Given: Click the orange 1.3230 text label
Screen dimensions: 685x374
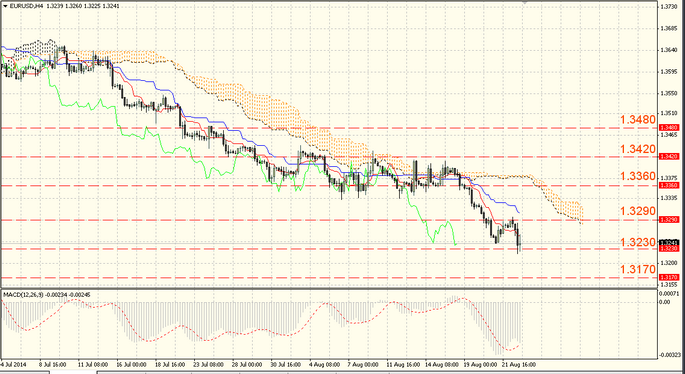Looking at the screenshot, I should 638,242.
